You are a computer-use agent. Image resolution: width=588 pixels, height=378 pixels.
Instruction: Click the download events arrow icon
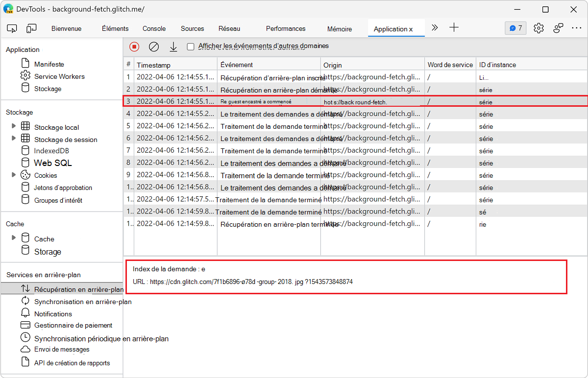(173, 47)
